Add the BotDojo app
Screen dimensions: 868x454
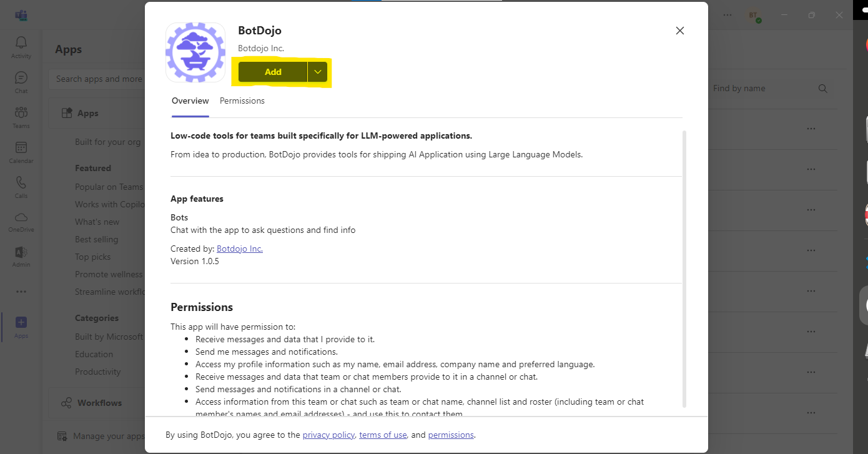click(273, 72)
